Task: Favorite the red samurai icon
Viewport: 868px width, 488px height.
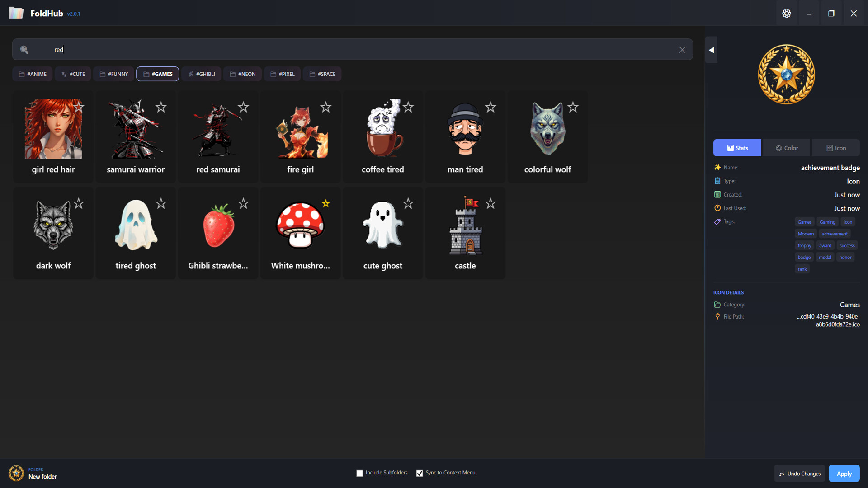Action: (x=243, y=108)
